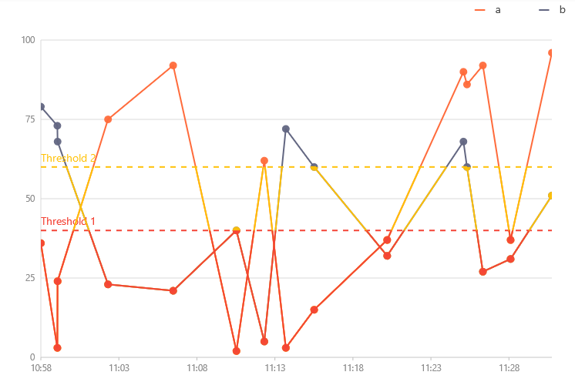
Task: Select the Threshold 1 label
Action: pyautogui.click(x=68, y=221)
